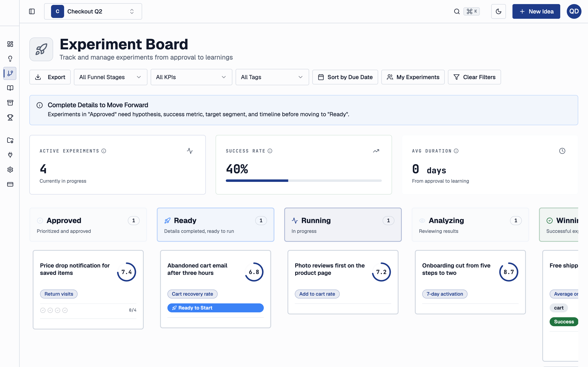Click the New Idea button
This screenshot has width=588, height=367.
click(x=536, y=11)
